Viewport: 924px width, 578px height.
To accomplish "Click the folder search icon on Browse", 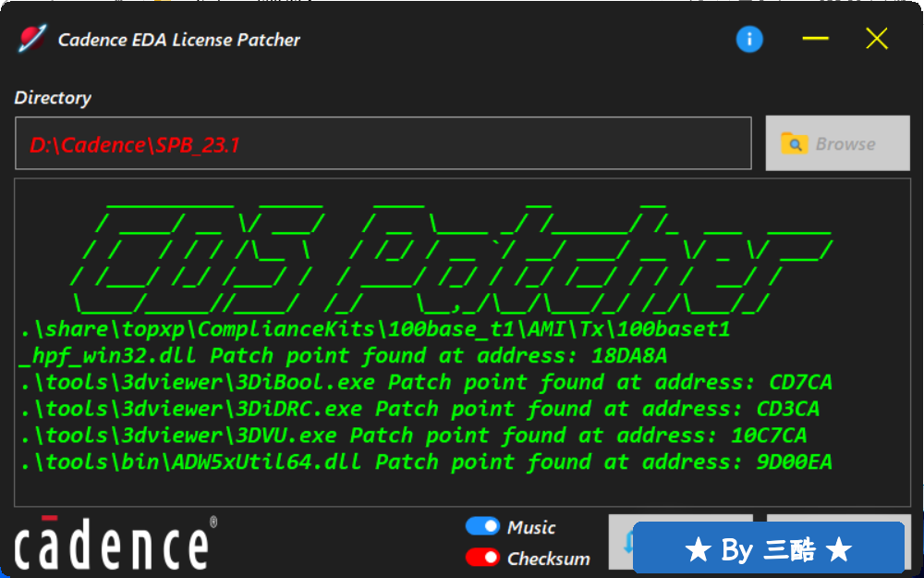I will [794, 143].
